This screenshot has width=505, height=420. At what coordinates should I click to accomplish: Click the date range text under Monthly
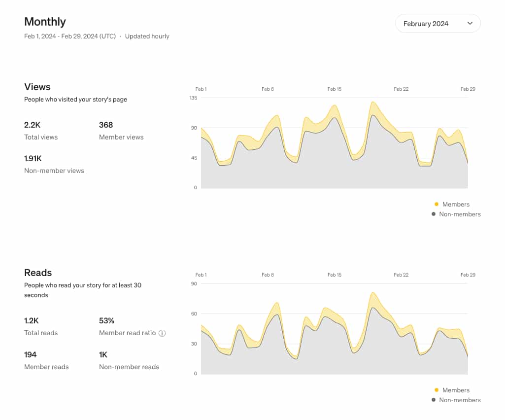pos(69,36)
